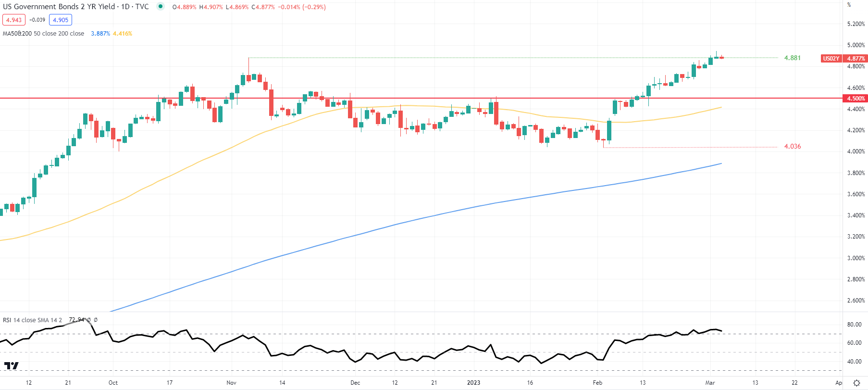
Task: Click the US02Y symbol label on price axis
Action: click(x=831, y=59)
